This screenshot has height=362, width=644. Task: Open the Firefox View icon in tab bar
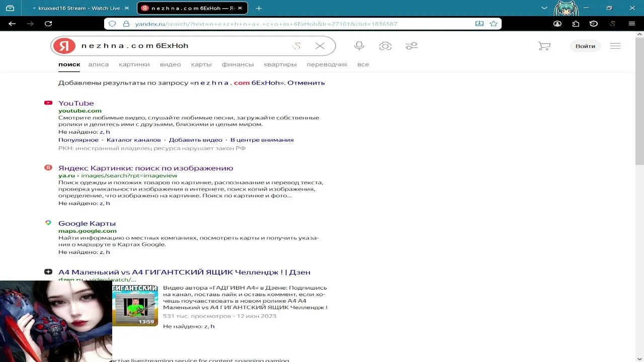pyautogui.click(x=10, y=8)
